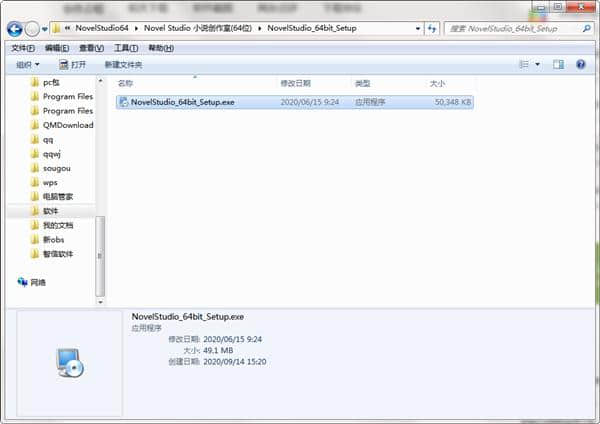Open the view options dropdown arrow
This screenshot has height=424, width=600.
[x=537, y=64]
